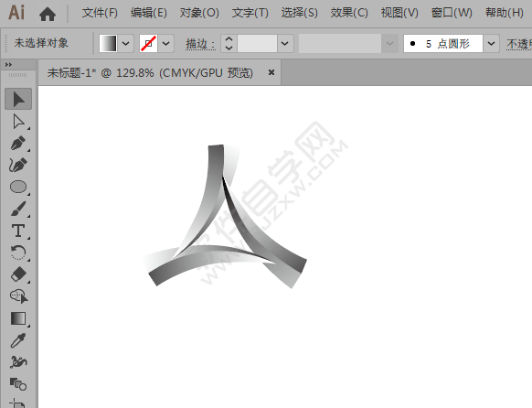
Task: Select the Direct Selection tool
Action: point(18,122)
